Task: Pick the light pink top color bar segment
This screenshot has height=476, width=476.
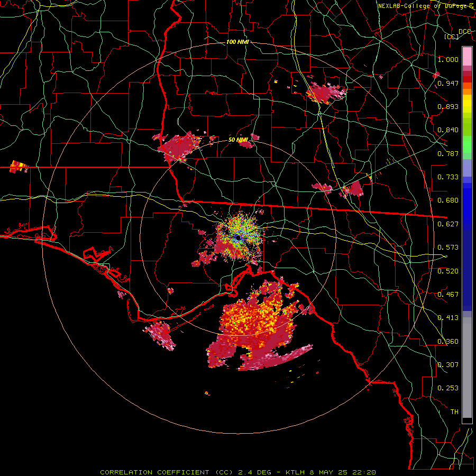Action: tap(467, 57)
